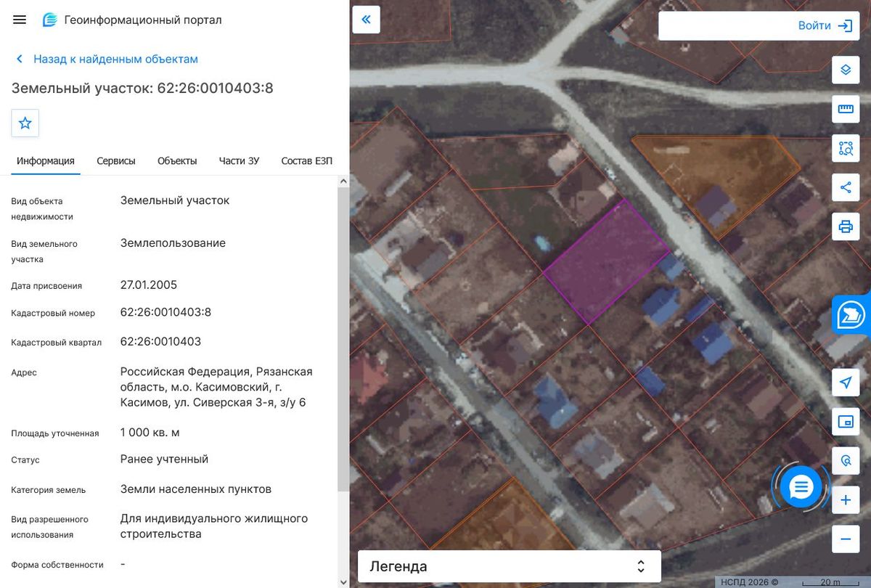
Task: Open the Объекты tab
Action: click(x=177, y=161)
